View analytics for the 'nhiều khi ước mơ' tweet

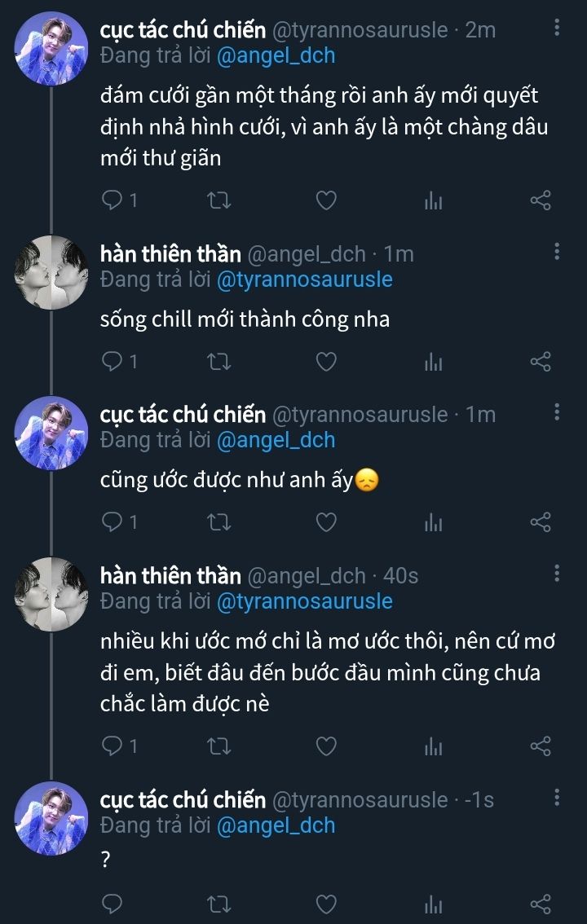click(433, 746)
